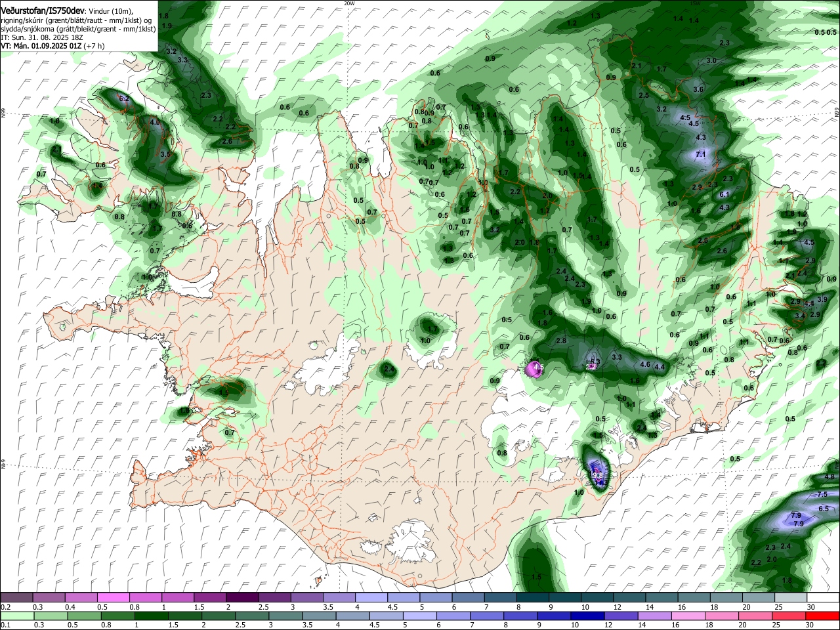Click the light pink legend swatch labeled 16
This screenshot has width=840, height=630.
(688, 616)
